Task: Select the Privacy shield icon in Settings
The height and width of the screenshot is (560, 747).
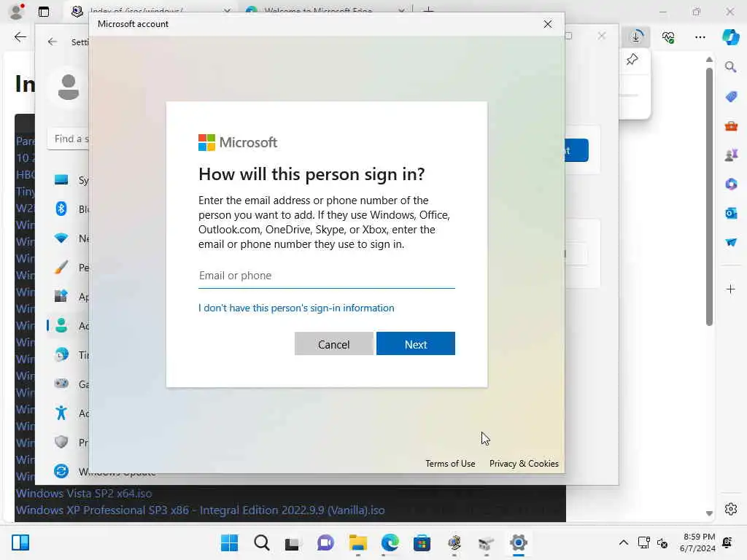Action: [61, 442]
